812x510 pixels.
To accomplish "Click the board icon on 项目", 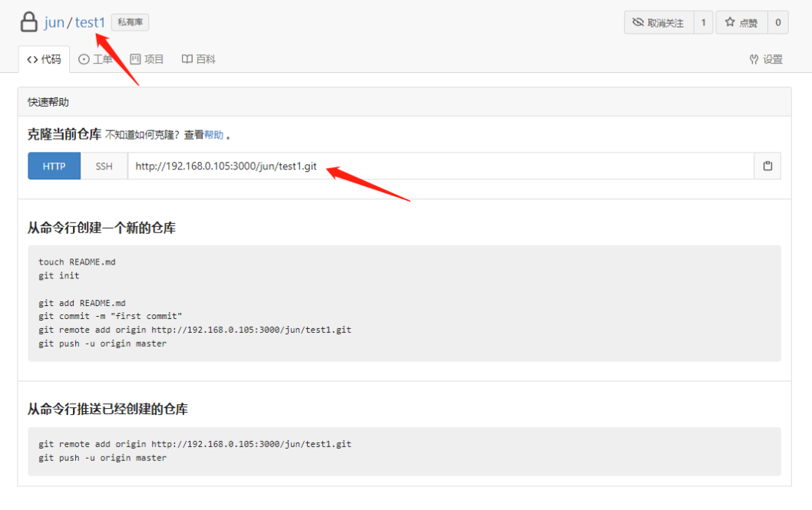I will [135, 59].
